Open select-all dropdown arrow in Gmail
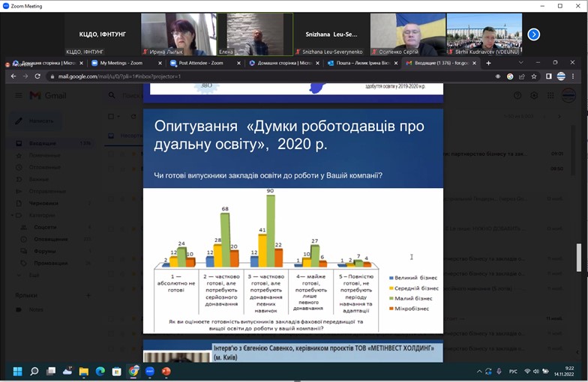 click(x=118, y=117)
